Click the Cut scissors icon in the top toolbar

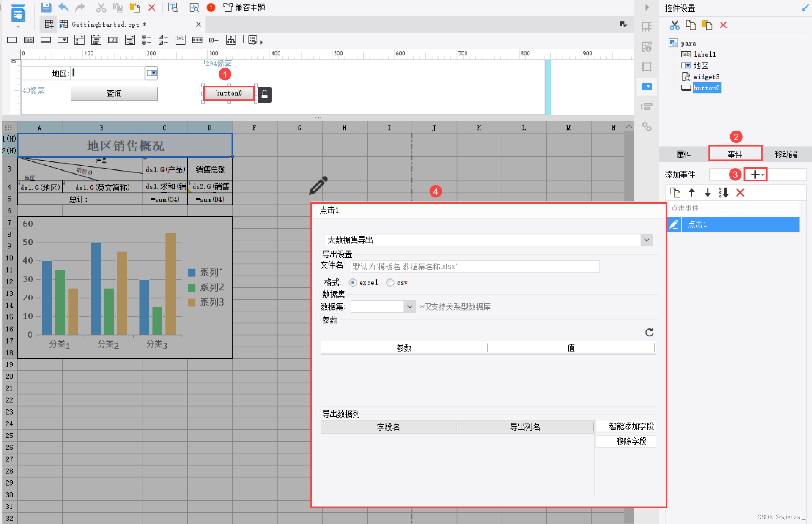[x=101, y=7]
